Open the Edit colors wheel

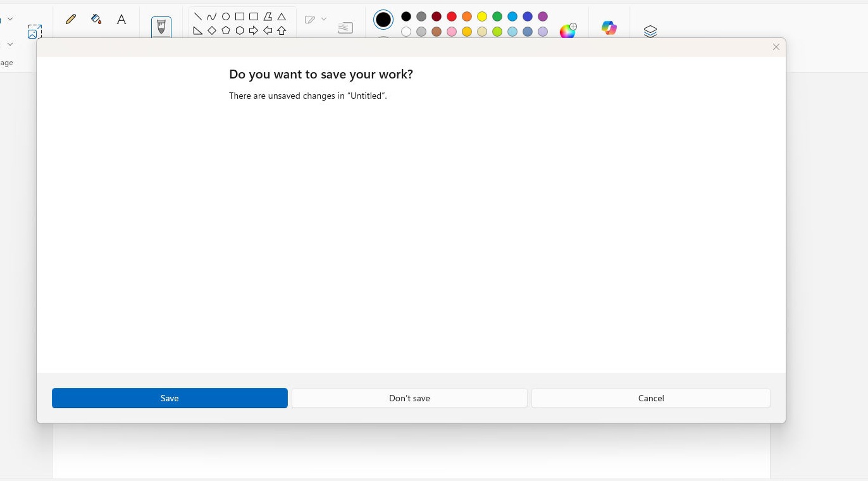pyautogui.click(x=568, y=30)
